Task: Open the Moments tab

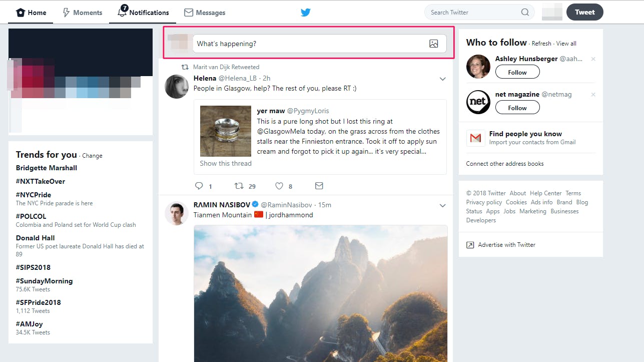Action: point(82,13)
